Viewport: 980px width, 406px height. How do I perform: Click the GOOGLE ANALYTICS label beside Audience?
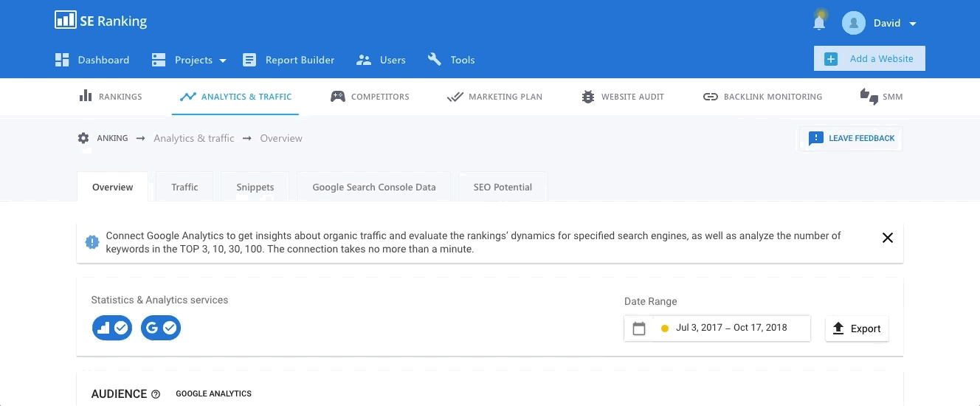coord(213,394)
